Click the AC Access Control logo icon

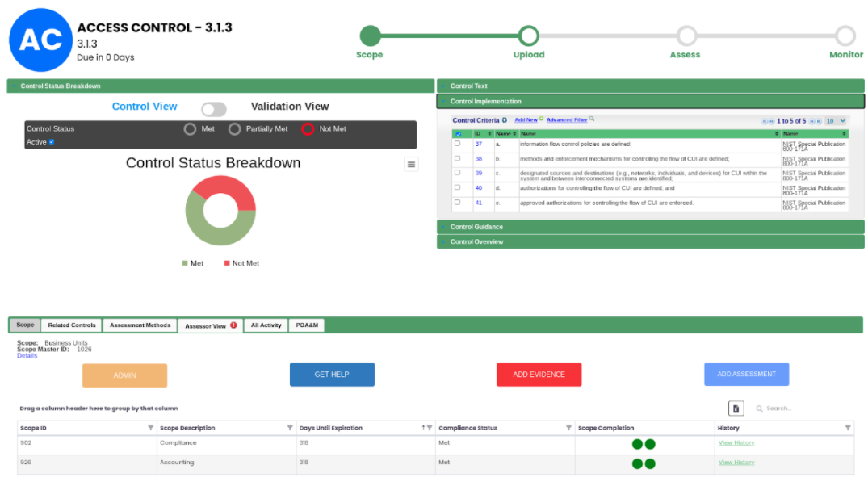[x=40, y=40]
